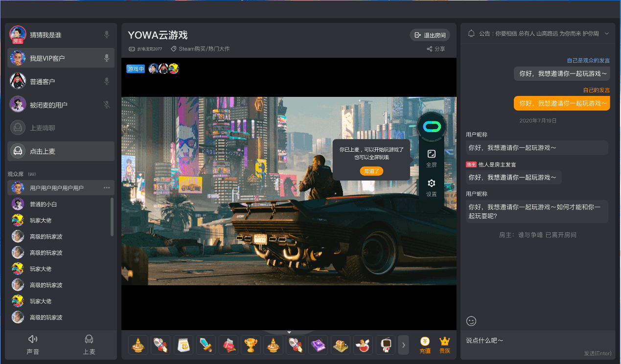Click the 分享 share icon
The image size is (621, 364).
point(430,49)
